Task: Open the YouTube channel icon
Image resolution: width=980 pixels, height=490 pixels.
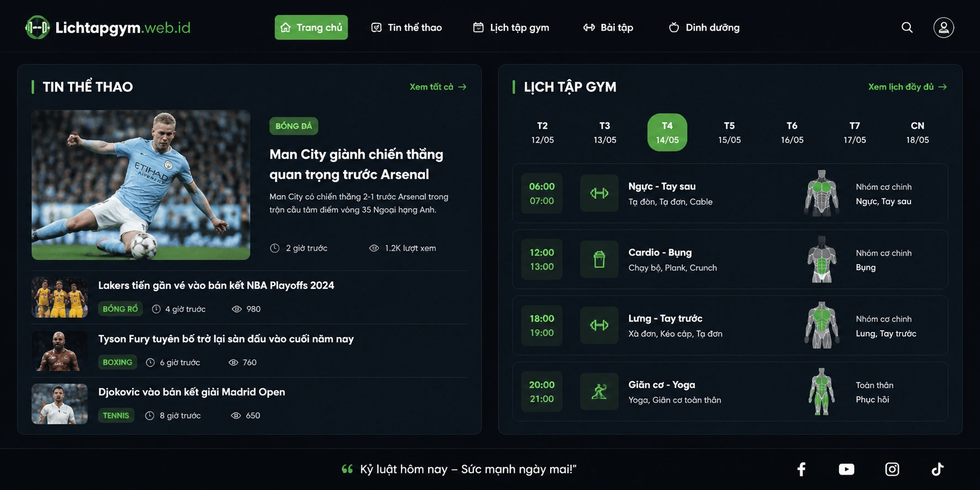Action: pos(846,469)
